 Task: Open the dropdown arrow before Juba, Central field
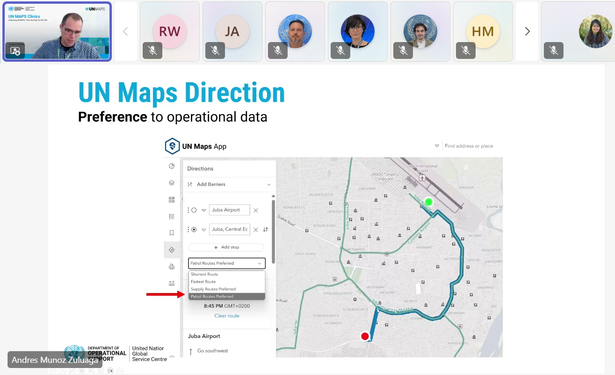click(204, 230)
